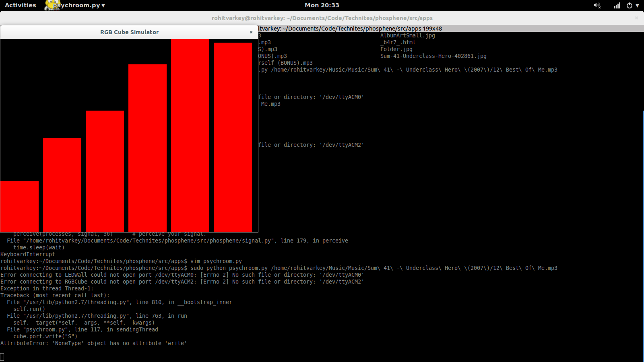Click the terminal tab title ending in 199x48
Viewport: 644px width, 362px height.
tap(350, 29)
